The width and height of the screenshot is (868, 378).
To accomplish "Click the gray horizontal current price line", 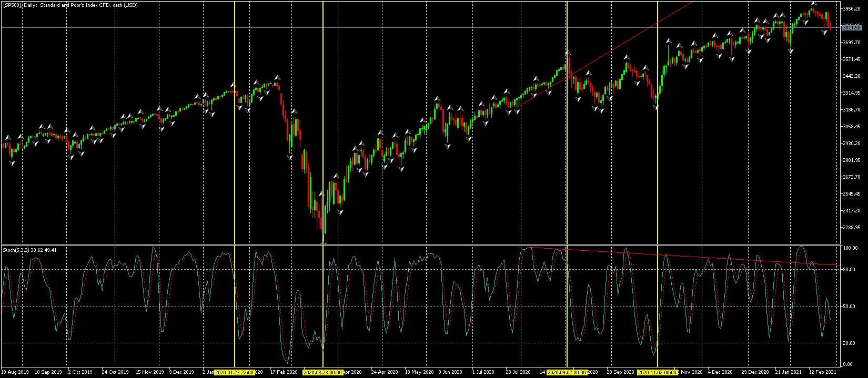I will pyautogui.click(x=421, y=27).
